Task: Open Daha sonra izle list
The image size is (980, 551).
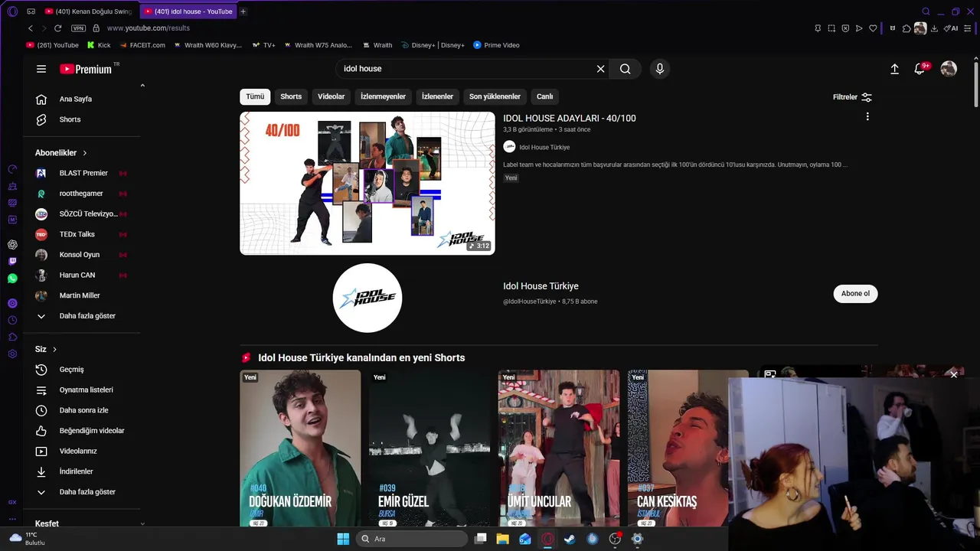Action: point(83,410)
